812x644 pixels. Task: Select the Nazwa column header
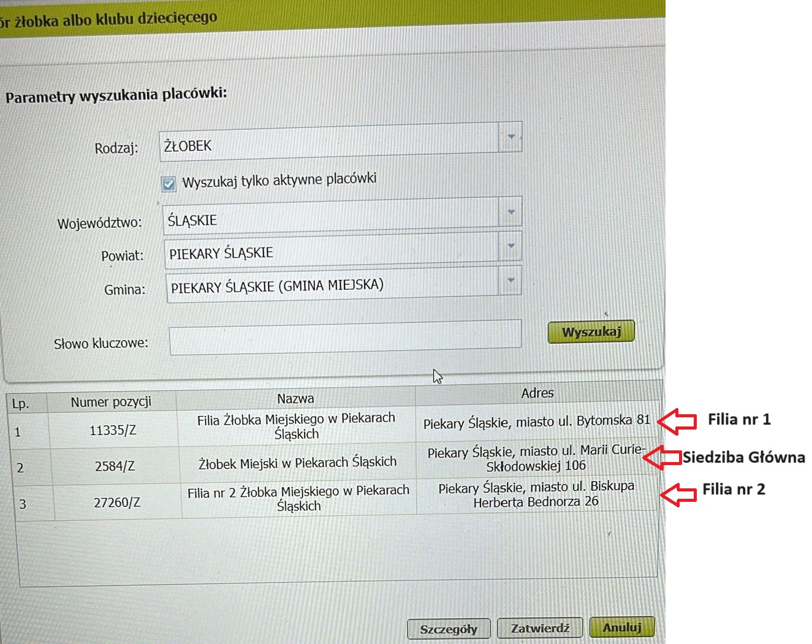[x=295, y=398]
